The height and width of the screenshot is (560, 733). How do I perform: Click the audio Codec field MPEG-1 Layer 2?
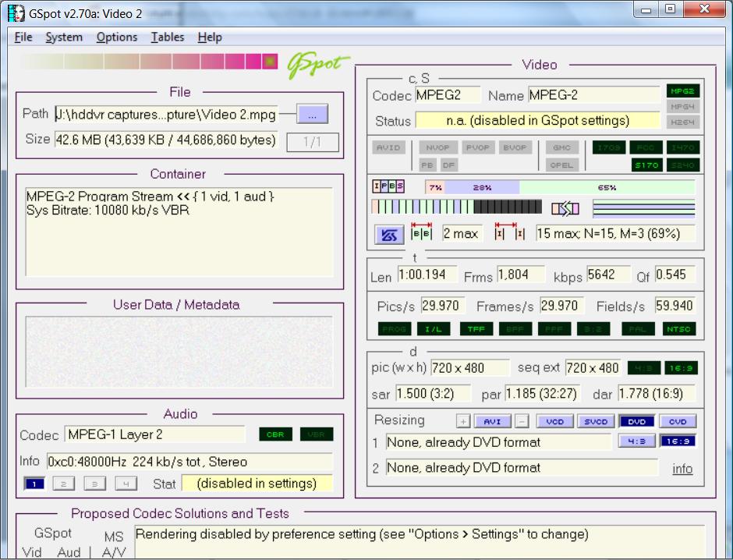154,434
